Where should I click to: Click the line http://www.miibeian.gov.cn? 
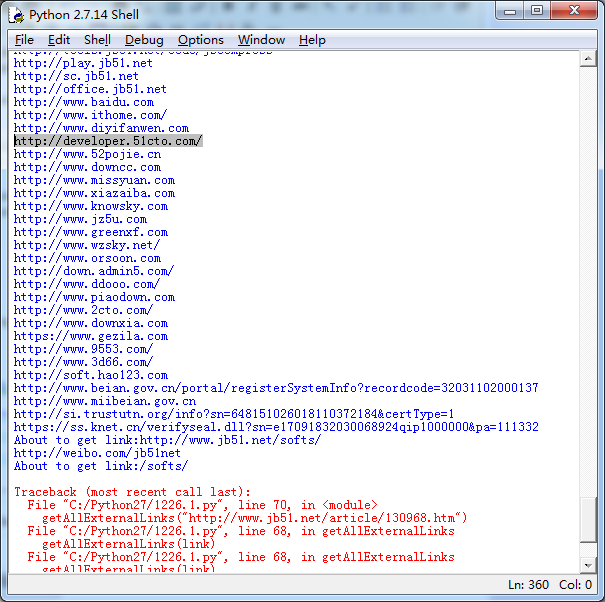[105, 401]
